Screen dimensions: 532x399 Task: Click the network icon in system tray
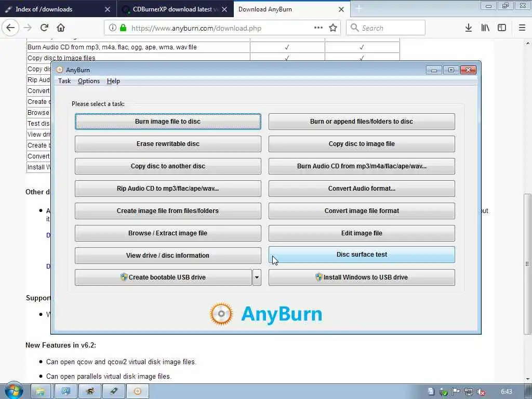coord(469,392)
